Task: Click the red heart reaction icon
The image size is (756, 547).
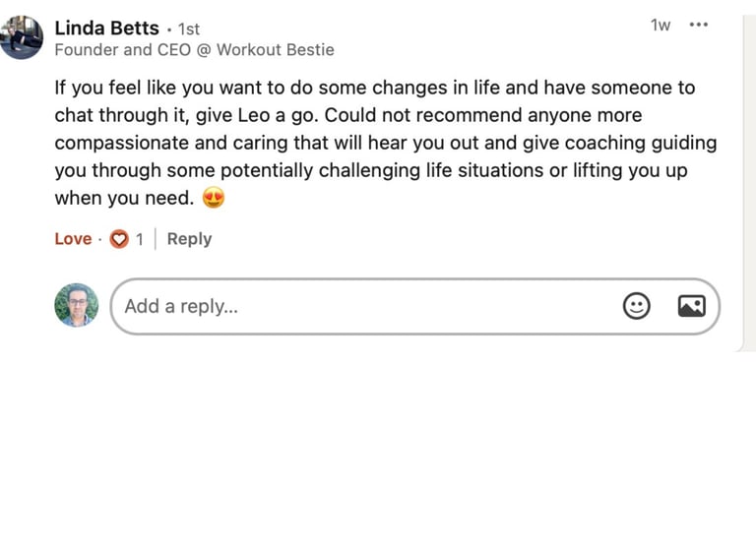Action: tap(119, 239)
